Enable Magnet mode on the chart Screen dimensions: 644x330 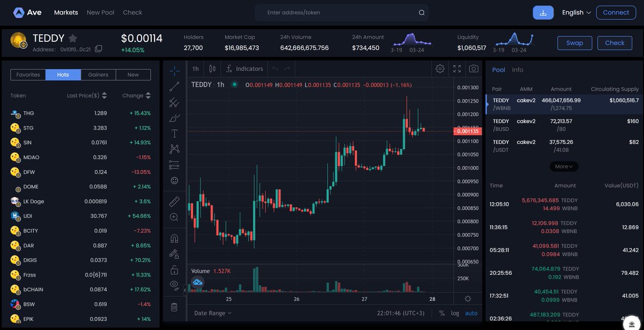pos(174,238)
